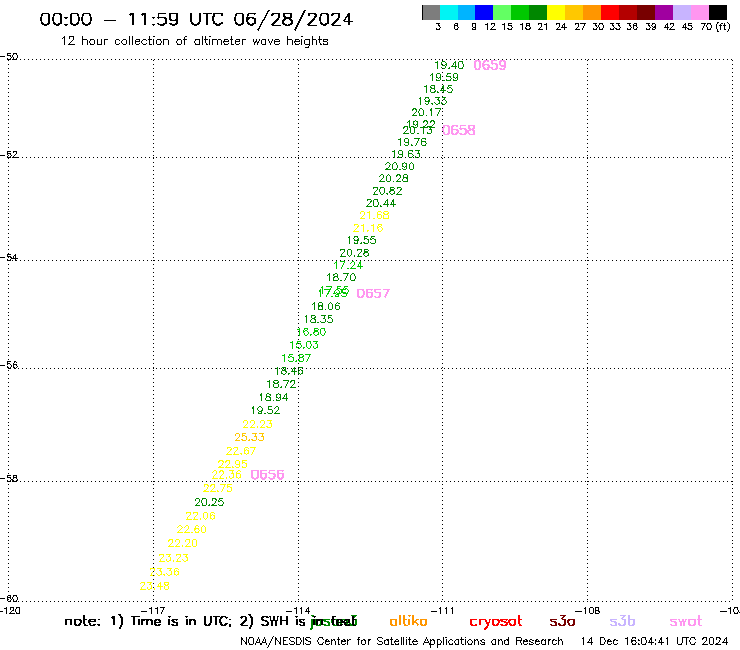Select the 23.48 data point
The width and height of the screenshot is (740, 650).
pyautogui.click(x=155, y=586)
